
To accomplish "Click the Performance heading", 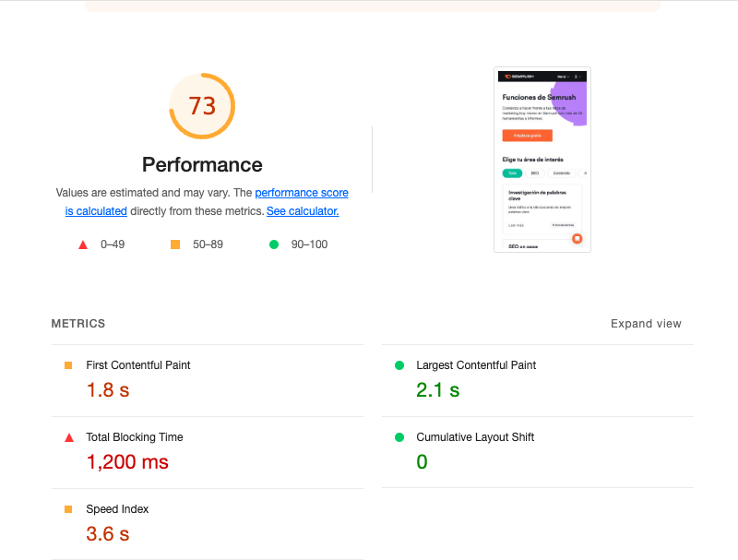I will 202,165.
